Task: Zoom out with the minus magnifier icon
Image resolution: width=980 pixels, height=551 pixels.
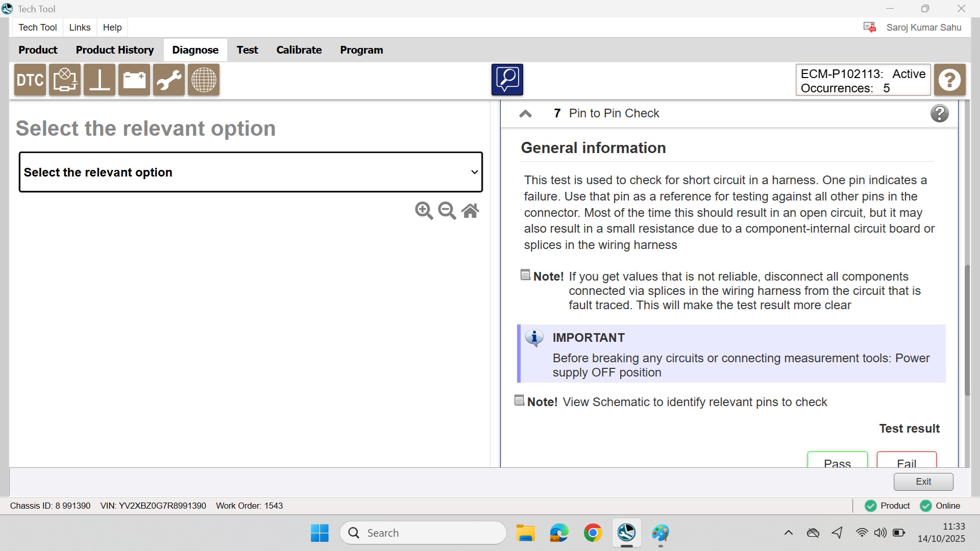Action: click(x=447, y=210)
